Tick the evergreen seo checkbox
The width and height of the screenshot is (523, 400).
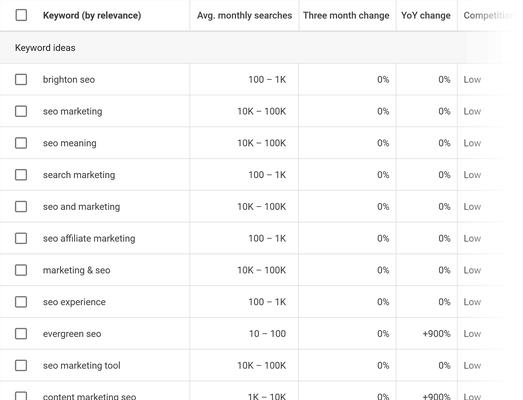pos(21,333)
